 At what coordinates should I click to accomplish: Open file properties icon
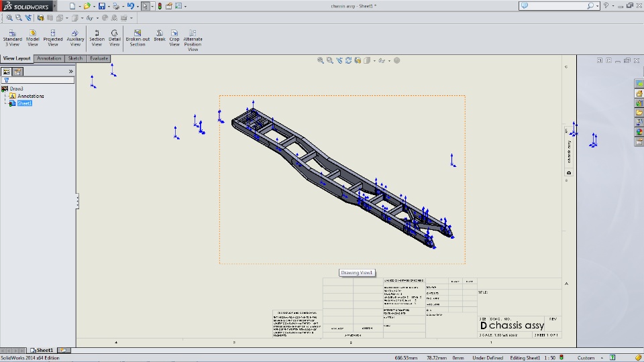[x=169, y=6]
